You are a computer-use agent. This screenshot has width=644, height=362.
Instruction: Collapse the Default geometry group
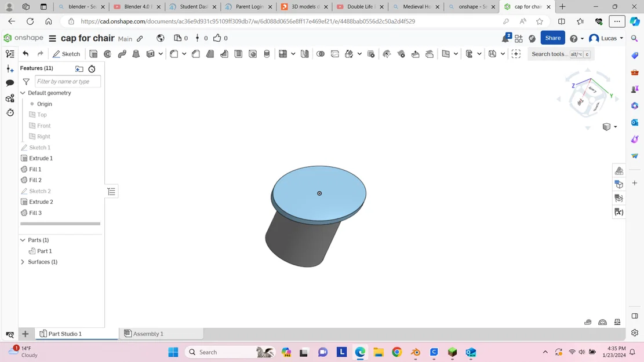23,93
